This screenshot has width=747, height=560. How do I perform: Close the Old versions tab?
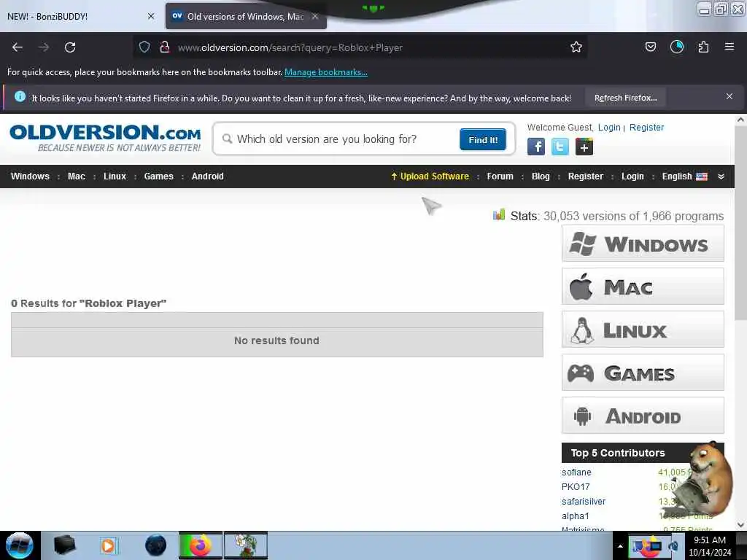pos(315,16)
